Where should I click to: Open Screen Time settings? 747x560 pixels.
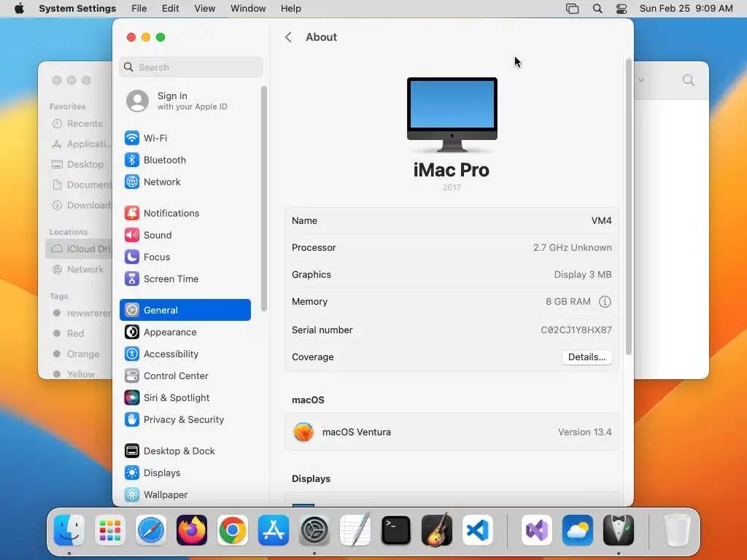pyautogui.click(x=185, y=279)
